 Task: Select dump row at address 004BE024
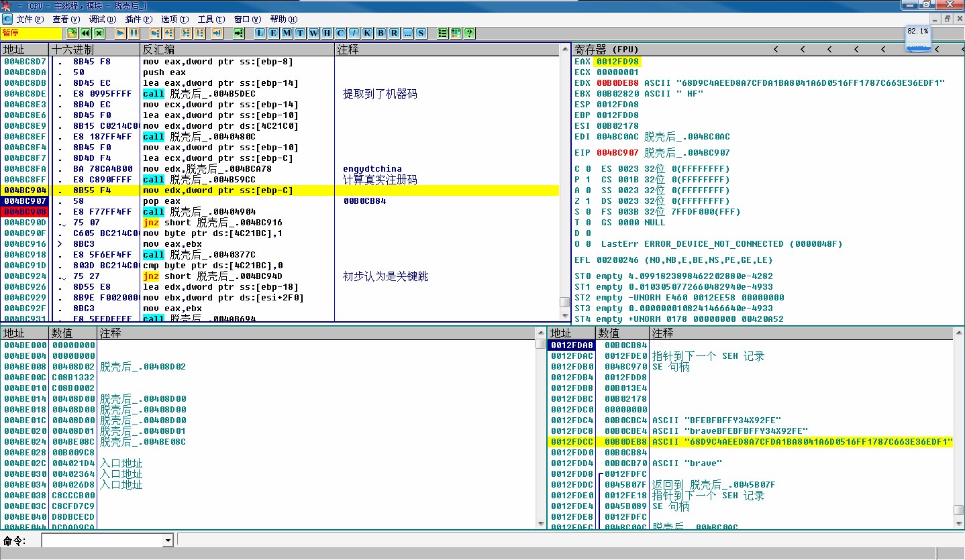click(268, 442)
